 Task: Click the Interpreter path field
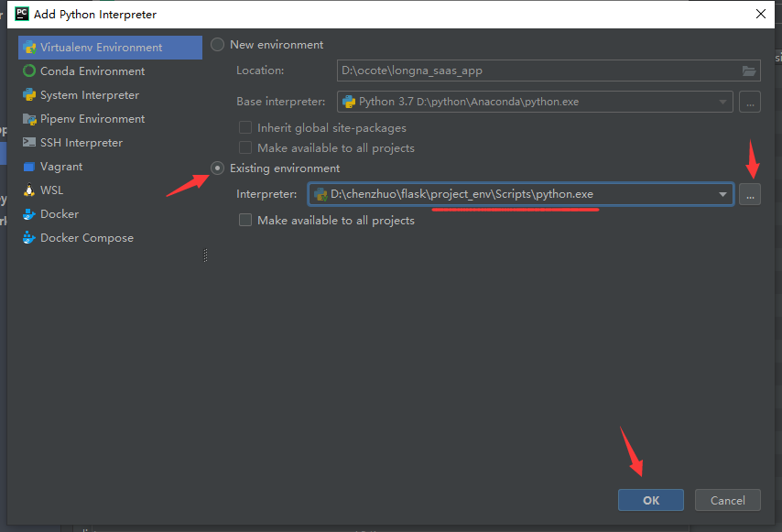(x=513, y=194)
